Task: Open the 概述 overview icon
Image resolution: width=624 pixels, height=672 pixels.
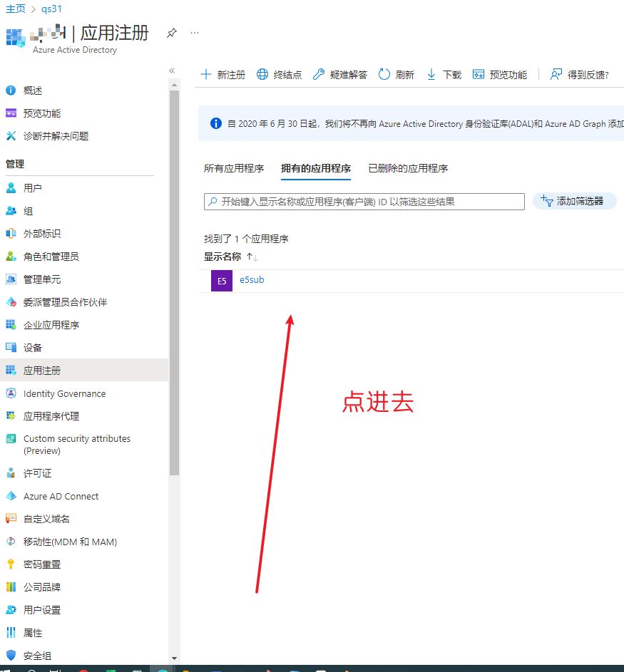Action: tap(11, 91)
